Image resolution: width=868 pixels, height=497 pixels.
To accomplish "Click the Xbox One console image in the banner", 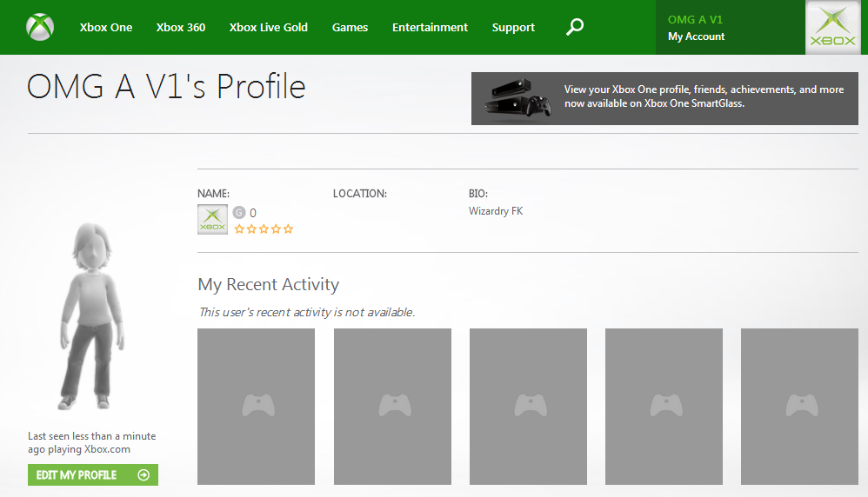I will pos(517,98).
